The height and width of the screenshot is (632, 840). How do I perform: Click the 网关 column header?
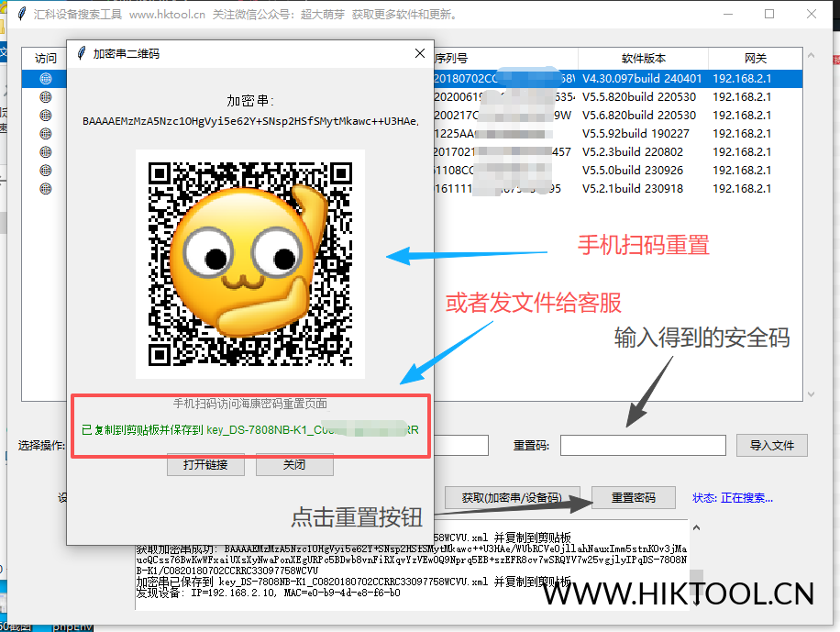click(x=756, y=59)
